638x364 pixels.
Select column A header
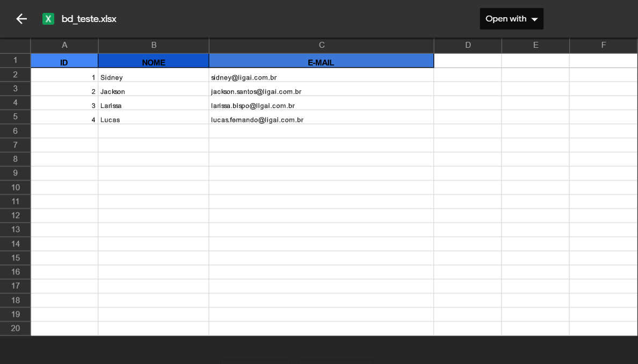pos(64,45)
